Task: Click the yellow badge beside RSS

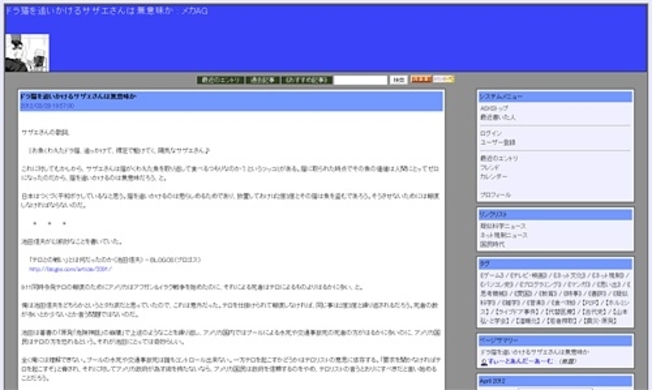Action: 443,79
